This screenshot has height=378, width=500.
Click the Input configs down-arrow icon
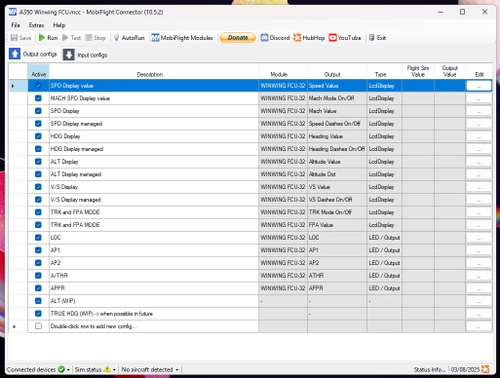coord(69,54)
